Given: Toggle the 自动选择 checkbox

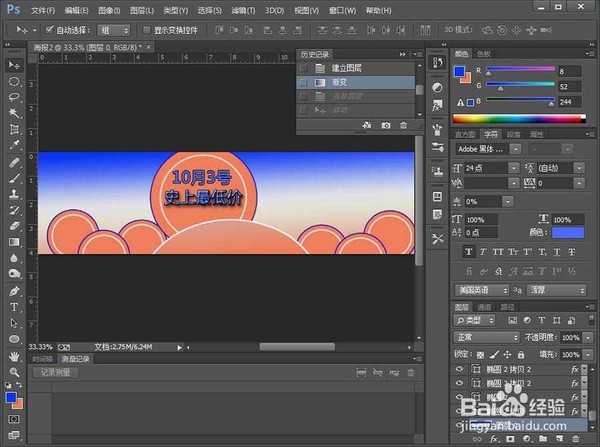Looking at the screenshot, I should [49, 30].
